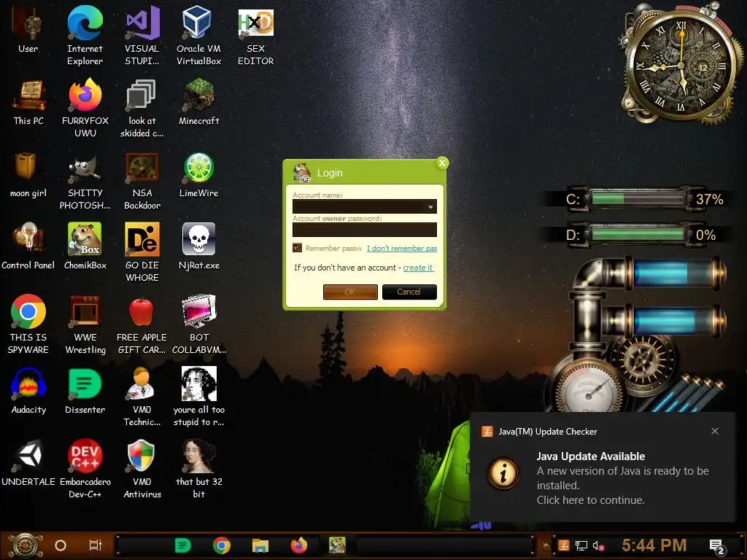747x560 pixels.
Task: Click the C: drive usage bar gadget
Action: [x=638, y=198]
